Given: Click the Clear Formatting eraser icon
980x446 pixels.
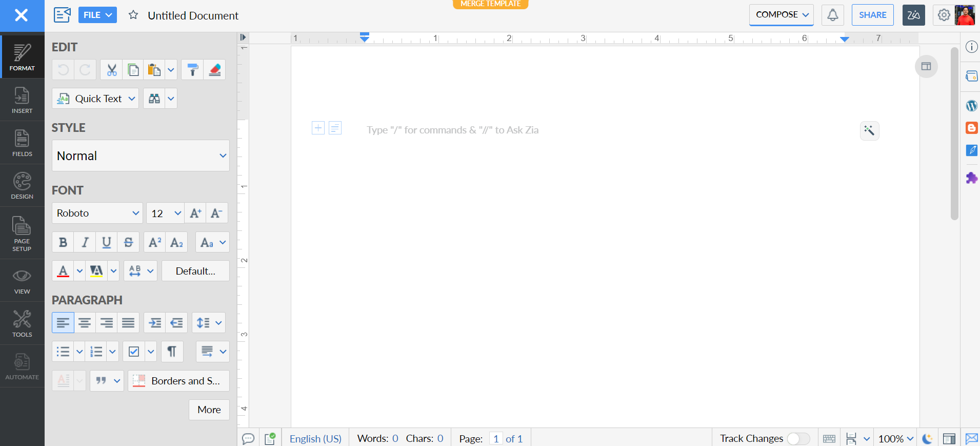Looking at the screenshot, I should (215, 70).
